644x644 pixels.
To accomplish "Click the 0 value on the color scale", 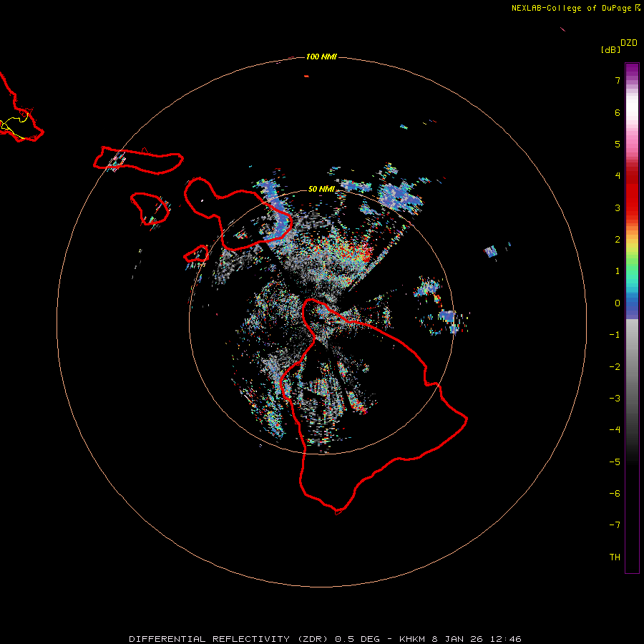I will (618, 303).
